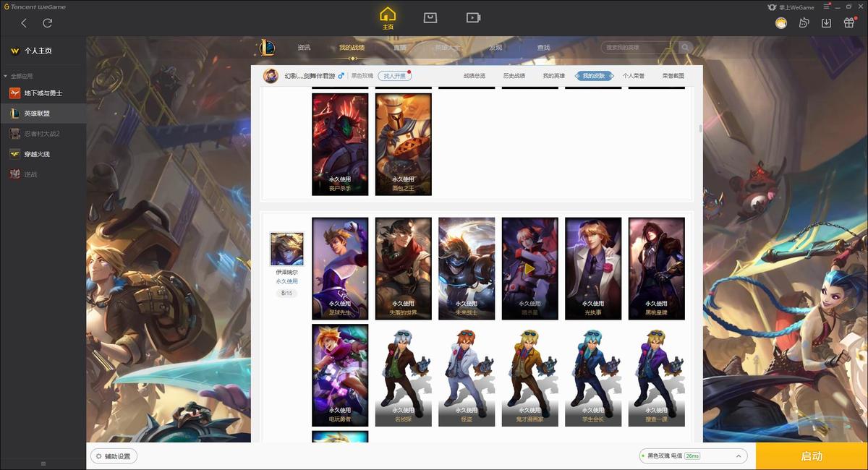Select 英雄联盟 in the sidebar

click(43, 114)
